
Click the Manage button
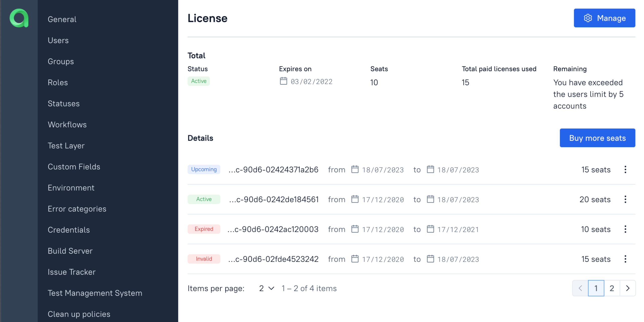point(604,18)
